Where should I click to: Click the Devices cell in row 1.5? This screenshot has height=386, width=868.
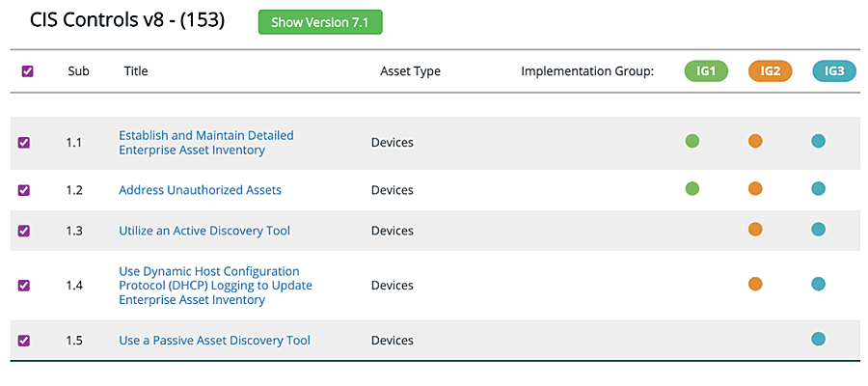tap(393, 340)
